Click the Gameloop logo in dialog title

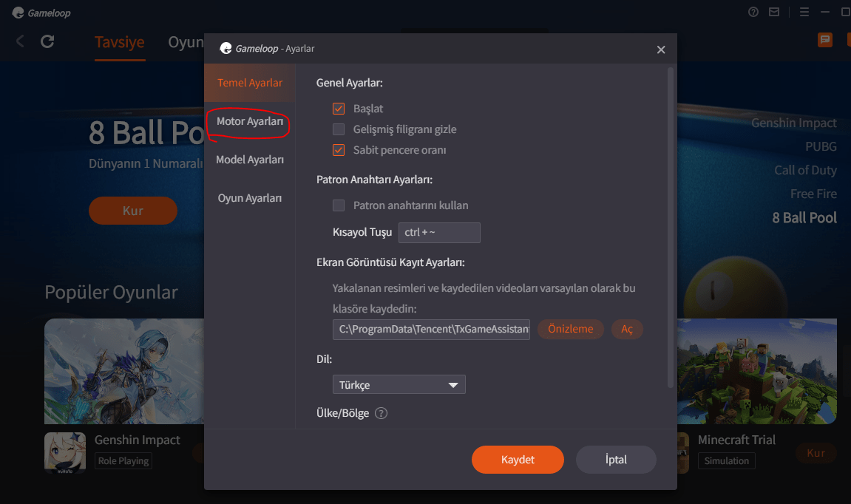(x=226, y=48)
